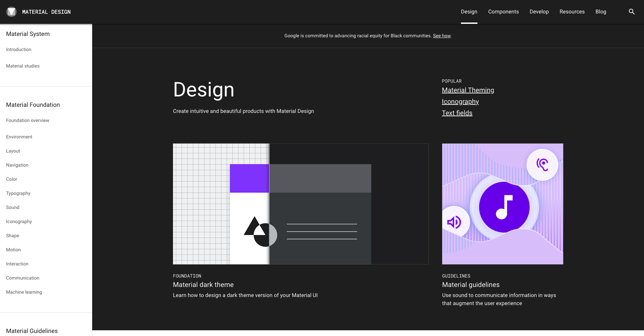Image resolution: width=644 pixels, height=336 pixels.
Task: Select Introduction in the sidebar
Action: [x=19, y=49]
